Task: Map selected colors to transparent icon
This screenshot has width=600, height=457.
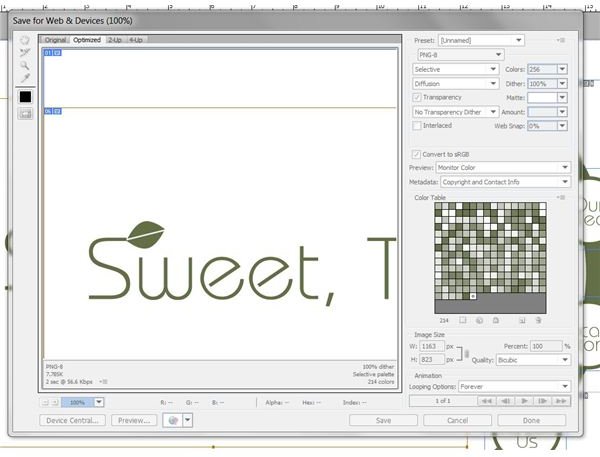Action: coord(463,320)
